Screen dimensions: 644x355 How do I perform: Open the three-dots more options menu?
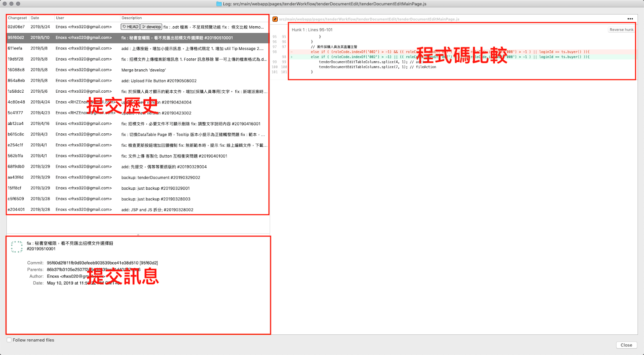630,19
